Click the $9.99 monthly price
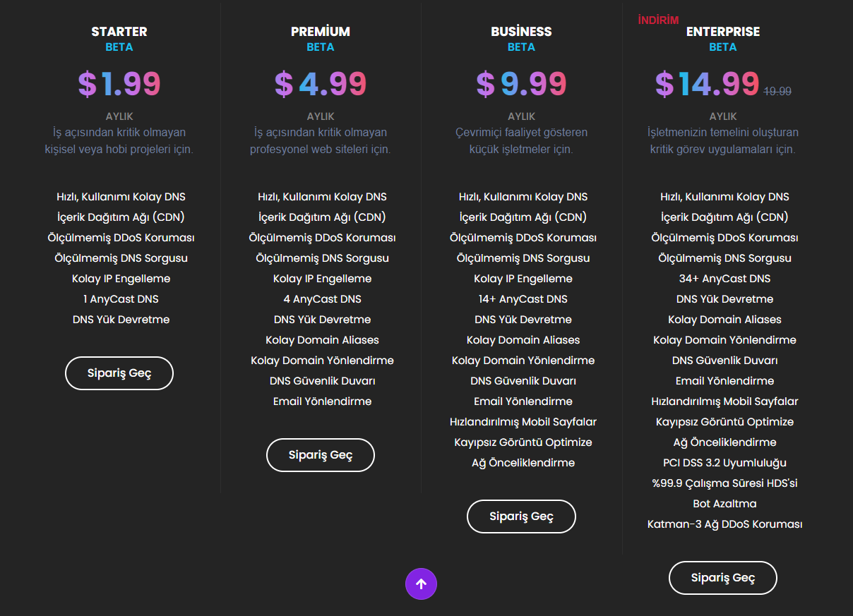The height and width of the screenshot is (616, 853). tap(521, 84)
